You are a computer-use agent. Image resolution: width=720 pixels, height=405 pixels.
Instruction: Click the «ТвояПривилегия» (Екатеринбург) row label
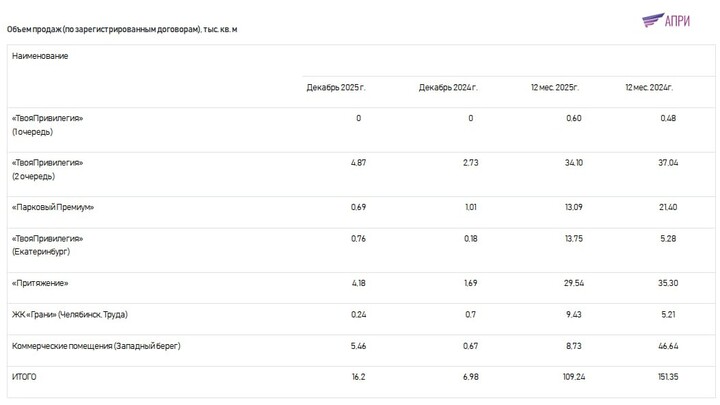click(x=47, y=245)
